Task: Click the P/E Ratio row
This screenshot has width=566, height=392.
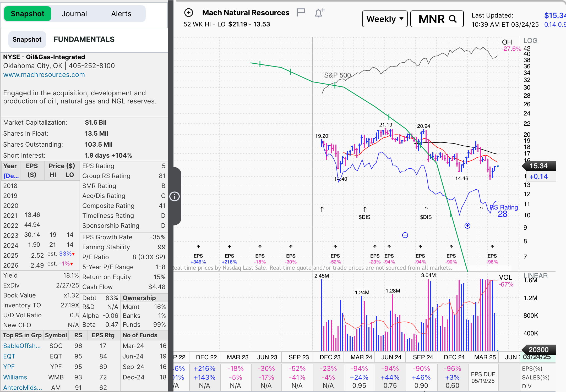Action: [x=124, y=257]
